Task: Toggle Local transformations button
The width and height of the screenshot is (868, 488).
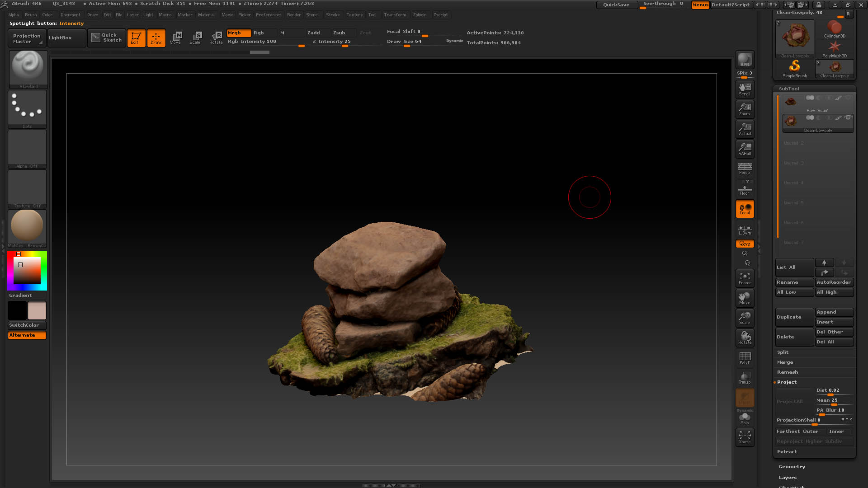Action: click(745, 209)
